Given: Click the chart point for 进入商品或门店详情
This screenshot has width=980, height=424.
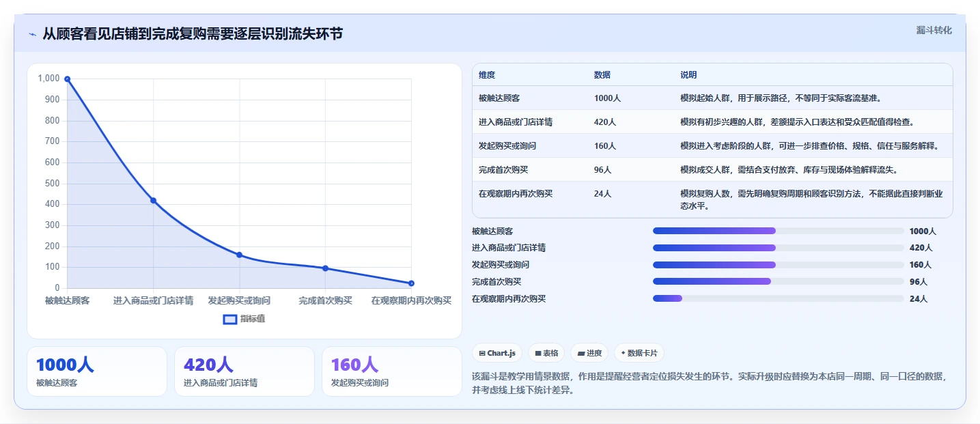Looking at the screenshot, I should (x=153, y=200).
